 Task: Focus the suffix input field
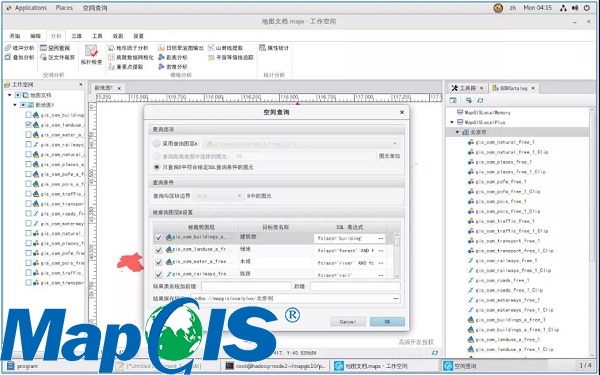click(355, 286)
